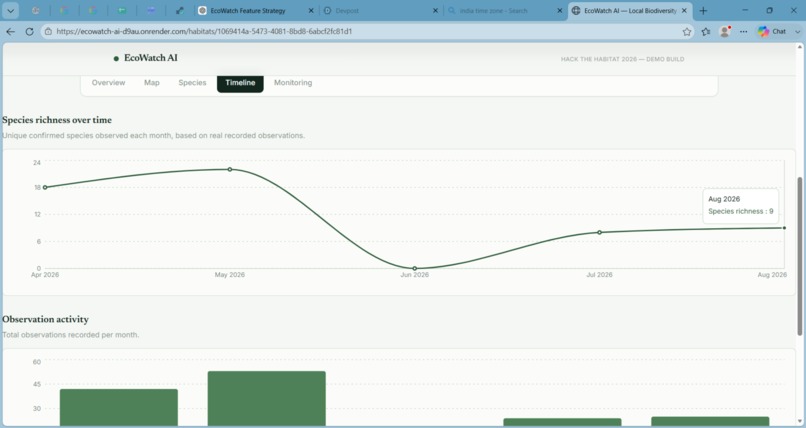This screenshot has height=428, width=806.
Task: Close the EcoWatch Feature Strategy tab
Action: click(311, 10)
